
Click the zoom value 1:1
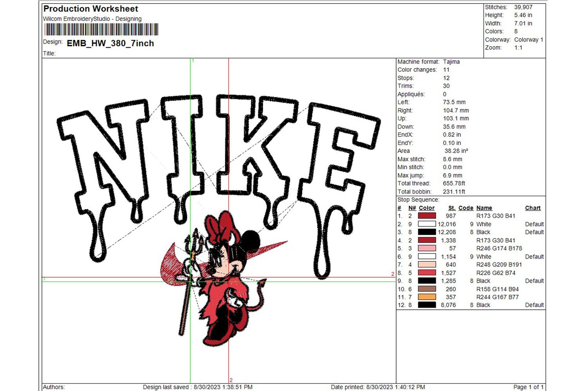point(518,47)
